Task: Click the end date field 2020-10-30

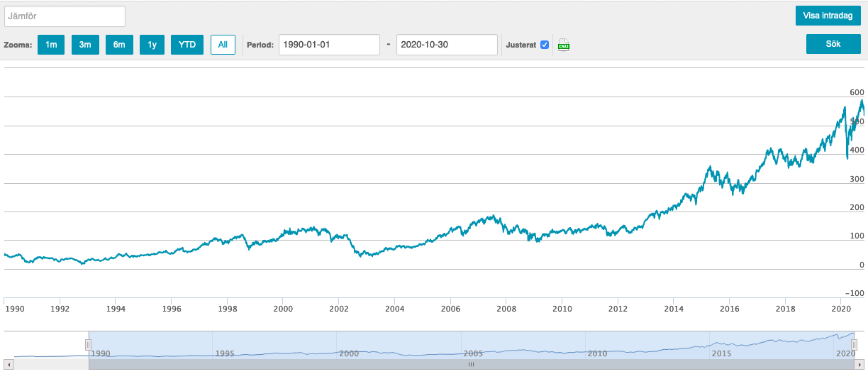Action: (447, 45)
